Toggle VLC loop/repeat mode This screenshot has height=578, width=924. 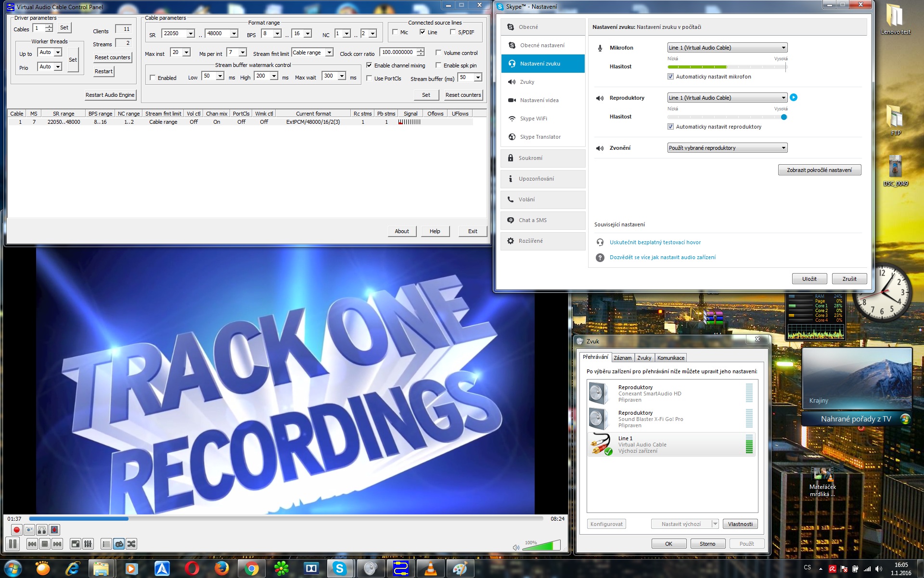(x=119, y=544)
